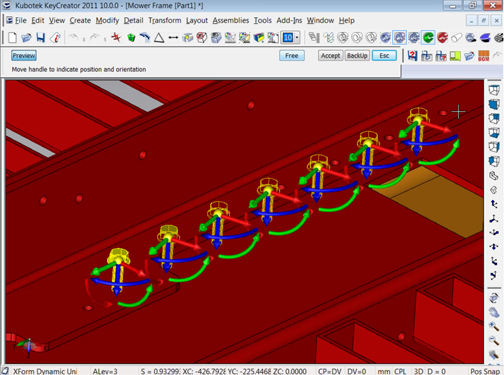
Task: Click the blue curved arrow icon
Action: click(145, 37)
